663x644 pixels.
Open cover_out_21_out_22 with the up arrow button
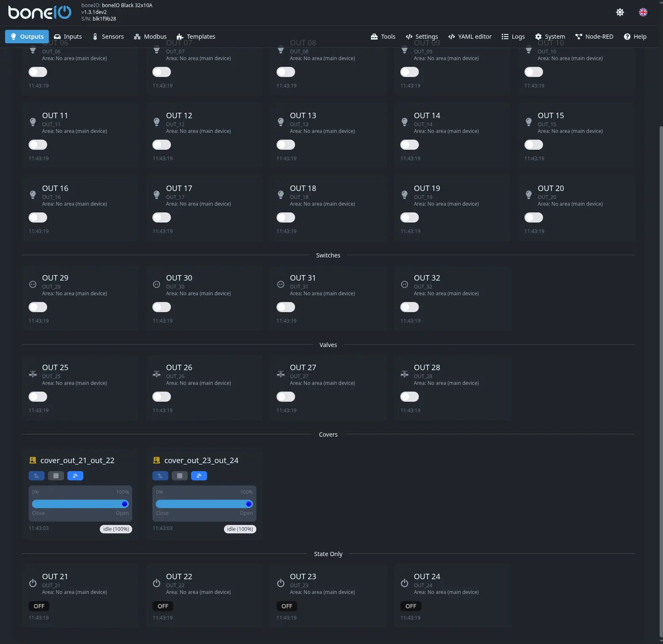tap(37, 476)
